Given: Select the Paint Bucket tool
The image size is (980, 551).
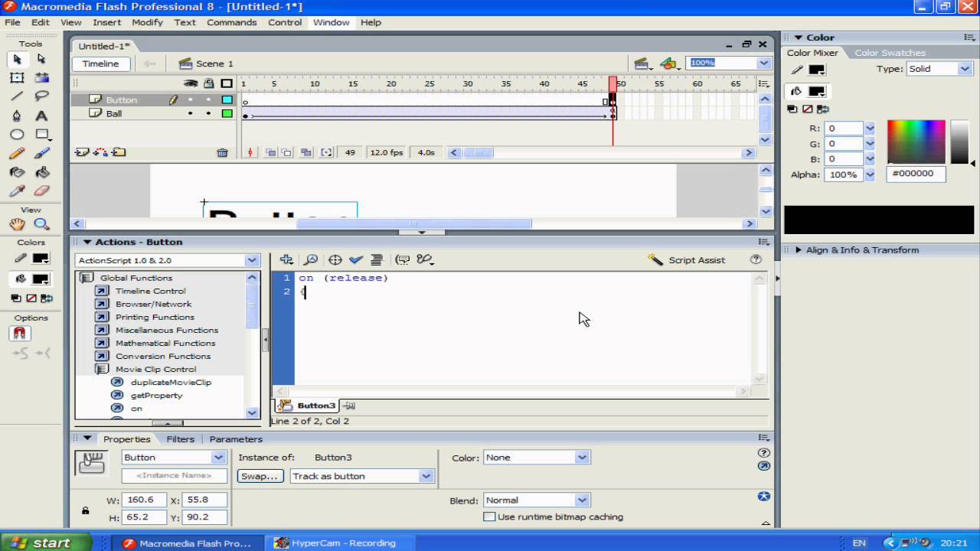Looking at the screenshot, I should (x=41, y=172).
